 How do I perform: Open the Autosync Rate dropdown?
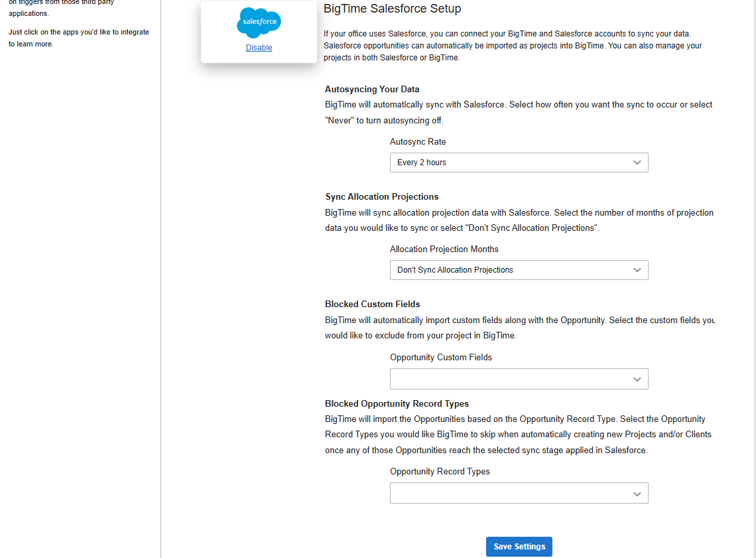click(519, 163)
